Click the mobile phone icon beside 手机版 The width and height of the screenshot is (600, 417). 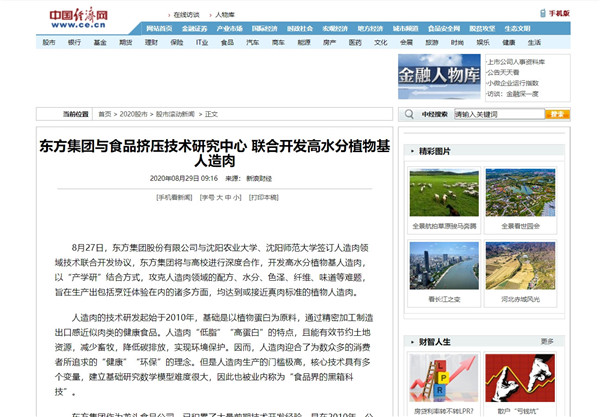coord(543,13)
